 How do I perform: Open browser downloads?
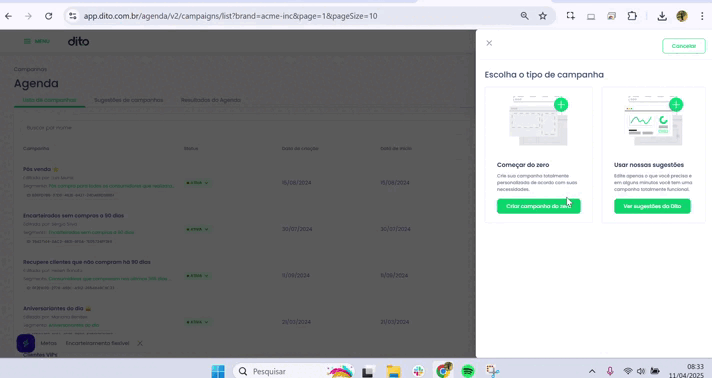point(662,16)
